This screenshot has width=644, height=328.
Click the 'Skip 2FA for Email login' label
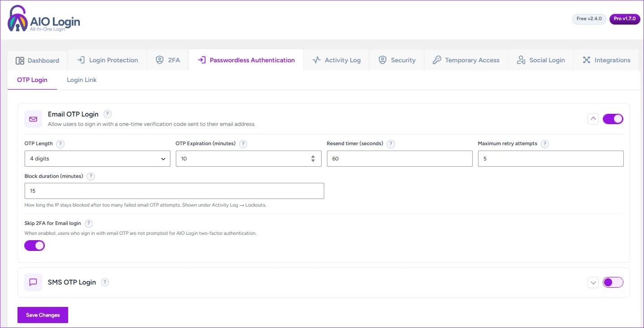coord(53,223)
